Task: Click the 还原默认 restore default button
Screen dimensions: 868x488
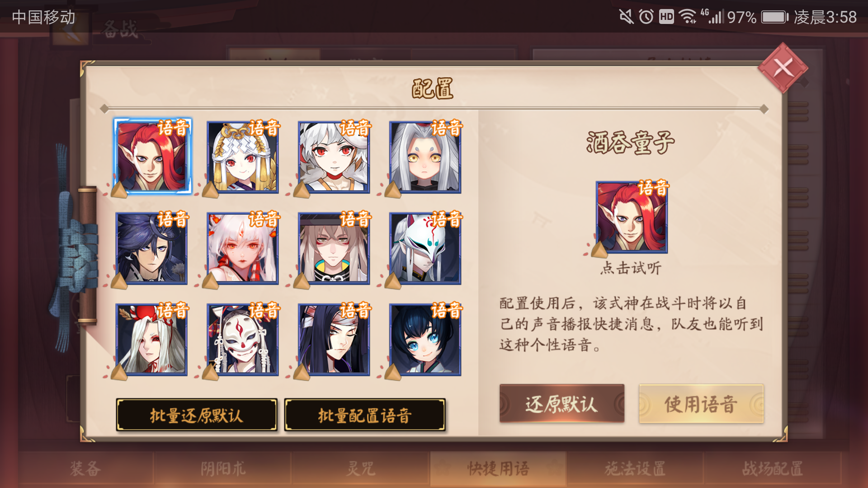Action: pyautogui.click(x=562, y=404)
